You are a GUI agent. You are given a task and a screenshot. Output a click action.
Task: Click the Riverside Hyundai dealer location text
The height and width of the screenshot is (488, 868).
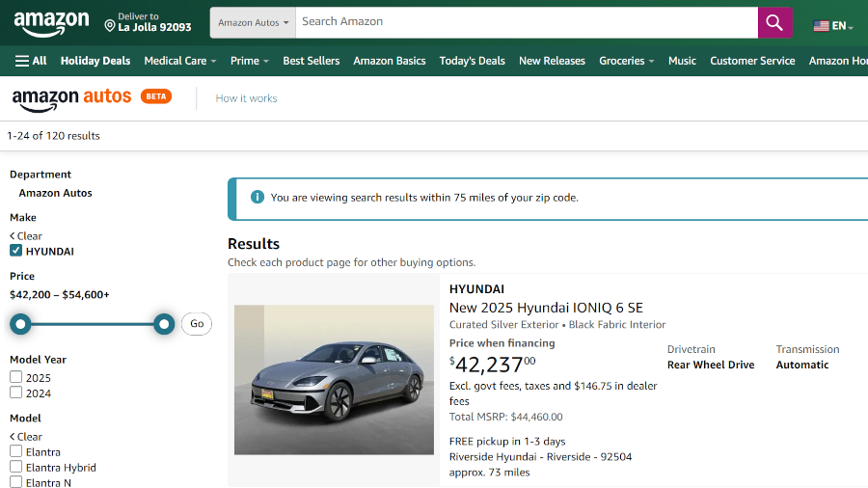[x=540, y=456]
